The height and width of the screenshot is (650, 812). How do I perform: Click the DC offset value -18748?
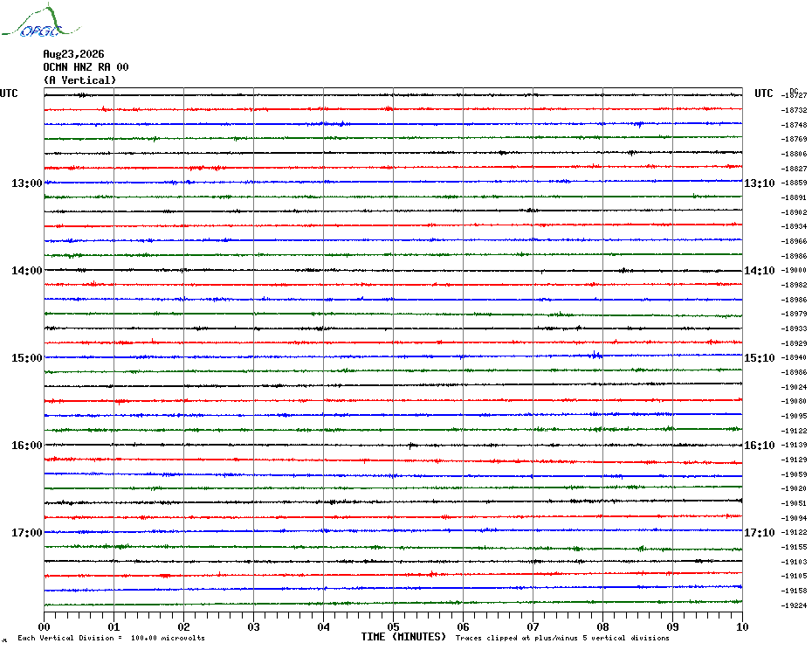tap(794, 125)
